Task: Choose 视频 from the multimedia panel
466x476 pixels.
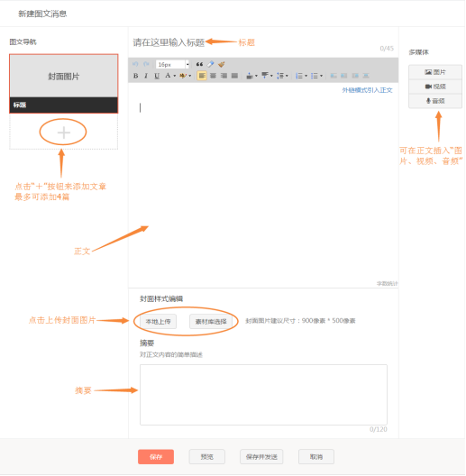Action: click(x=435, y=87)
